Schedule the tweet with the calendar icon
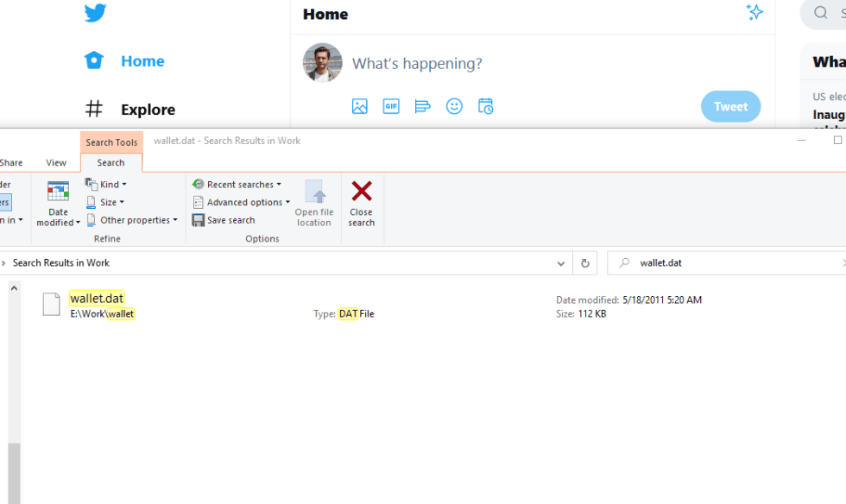Screen dimensions: 846x504 [486, 106]
